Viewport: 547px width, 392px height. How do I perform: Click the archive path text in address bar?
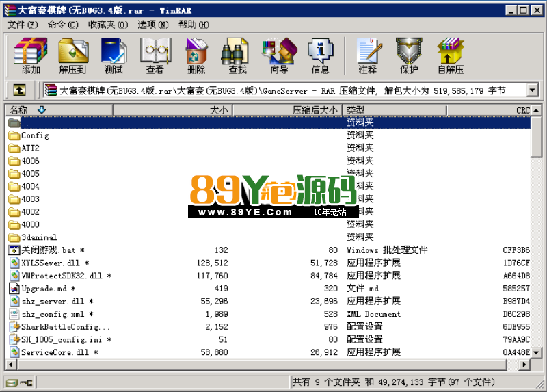(x=282, y=91)
